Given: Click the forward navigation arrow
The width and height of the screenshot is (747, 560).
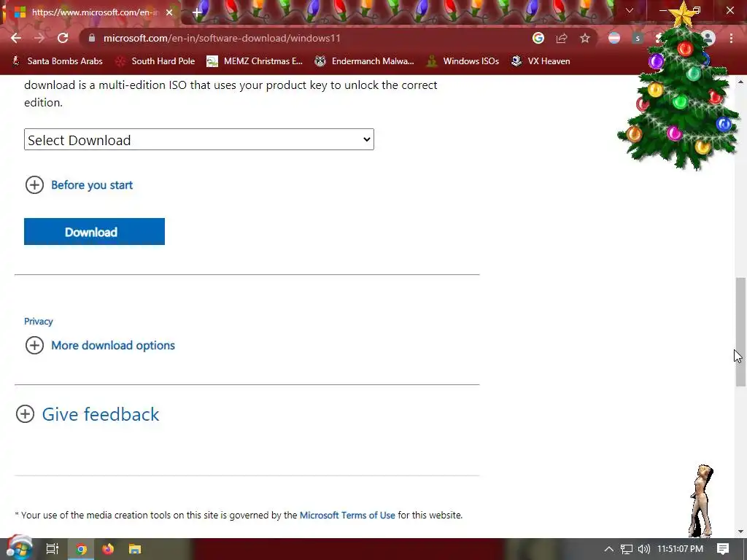Looking at the screenshot, I should 39,38.
